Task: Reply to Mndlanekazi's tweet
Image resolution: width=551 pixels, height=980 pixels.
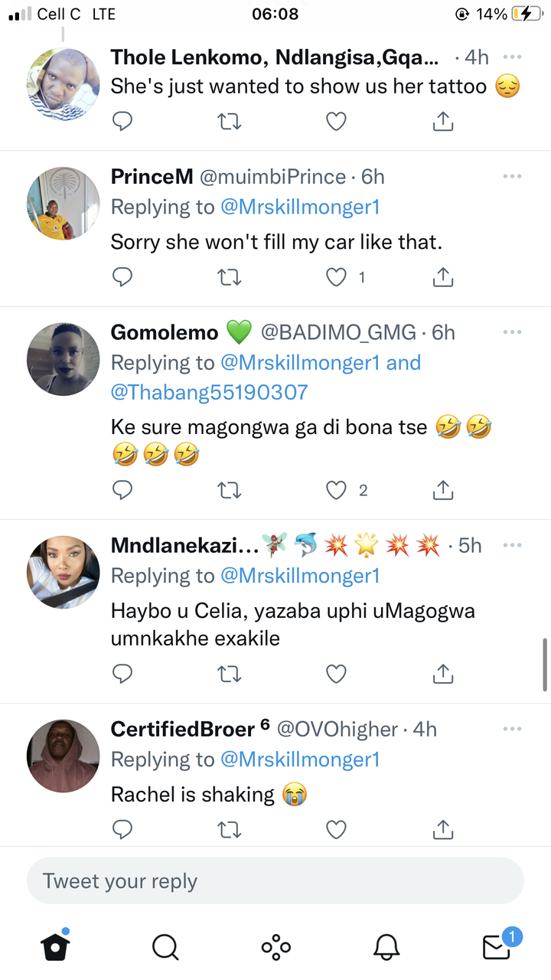Action: pyautogui.click(x=122, y=673)
